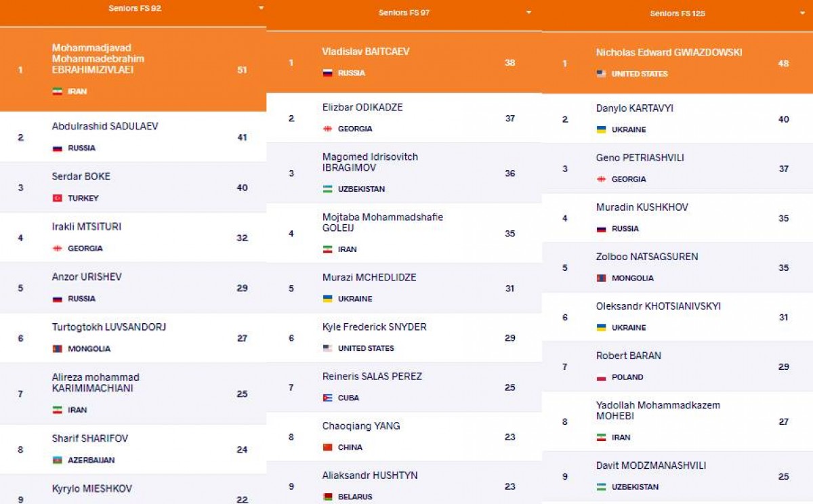This screenshot has height=504, width=813.
Task: Click the Georgia flag under Irakli MTSITURI
Action: [x=58, y=249]
